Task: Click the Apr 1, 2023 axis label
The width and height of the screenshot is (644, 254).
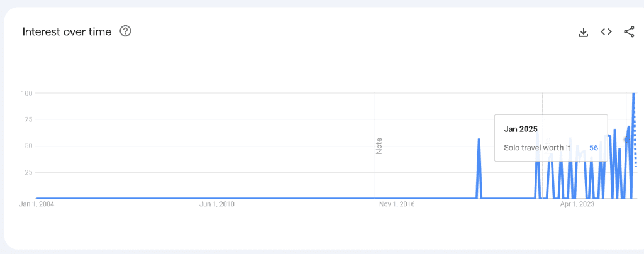Action: coord(577,204)
